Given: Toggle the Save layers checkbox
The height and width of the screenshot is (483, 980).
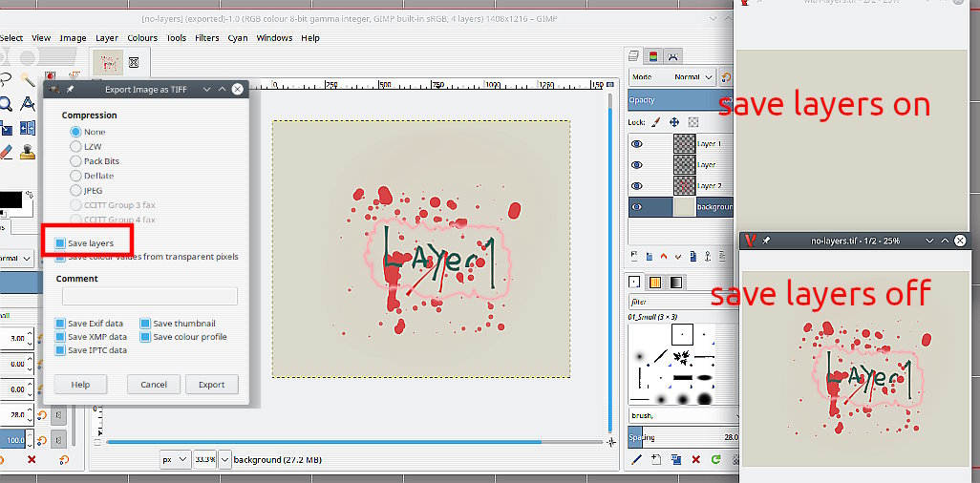Looking at the screenshot, I should [x=61, y=243].
